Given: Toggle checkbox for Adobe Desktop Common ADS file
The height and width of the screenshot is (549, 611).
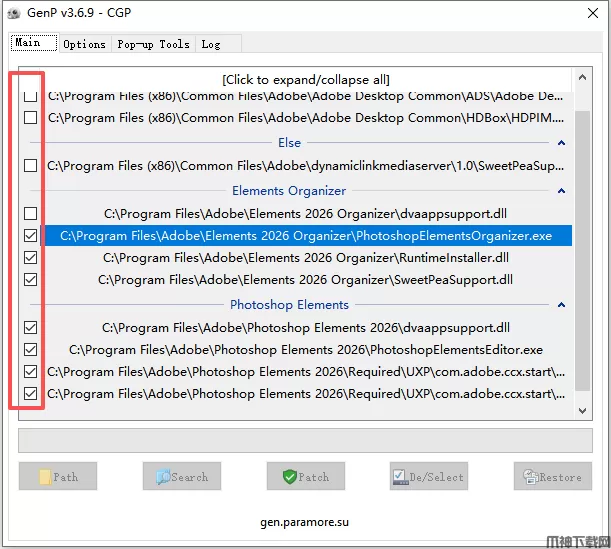Looking at the screenshot, I should [30, 96].
